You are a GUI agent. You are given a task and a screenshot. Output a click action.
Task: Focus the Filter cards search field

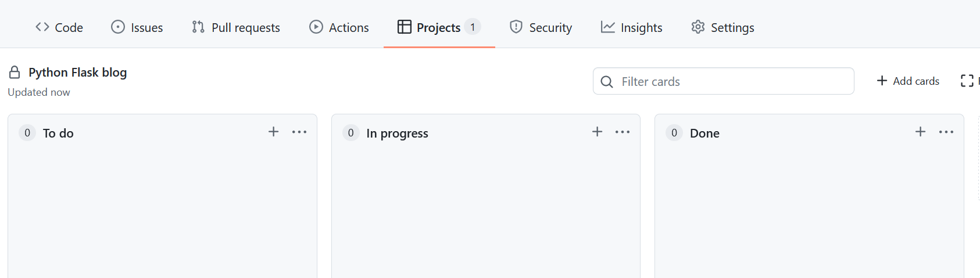point(732,82)
